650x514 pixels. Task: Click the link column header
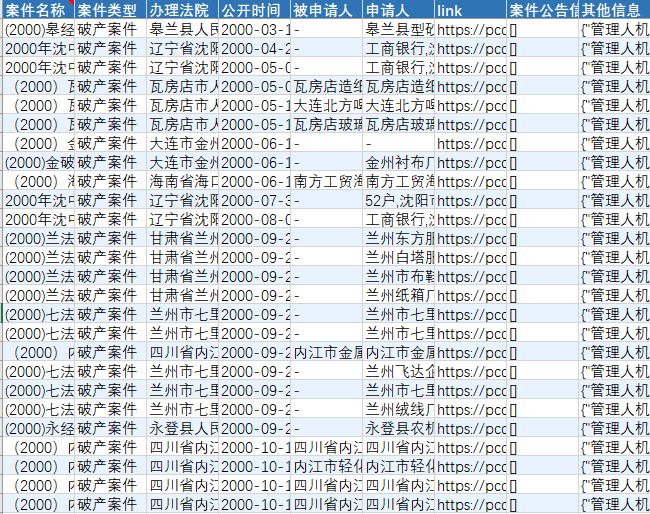coord(470,10)
